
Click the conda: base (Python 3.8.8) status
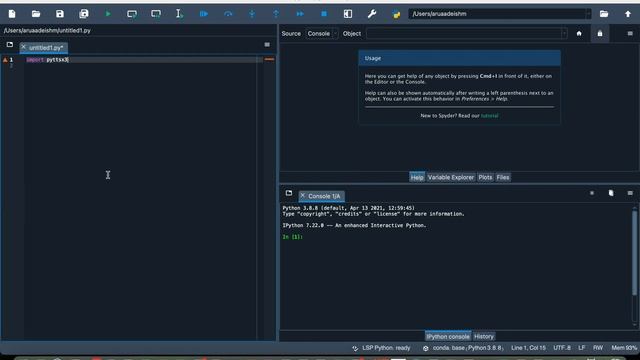coord(463,348)
